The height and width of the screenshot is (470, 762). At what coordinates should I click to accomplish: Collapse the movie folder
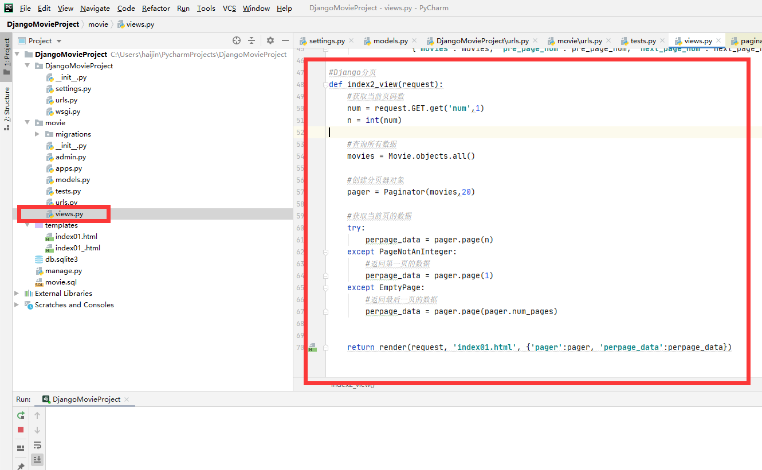[28, 122]
